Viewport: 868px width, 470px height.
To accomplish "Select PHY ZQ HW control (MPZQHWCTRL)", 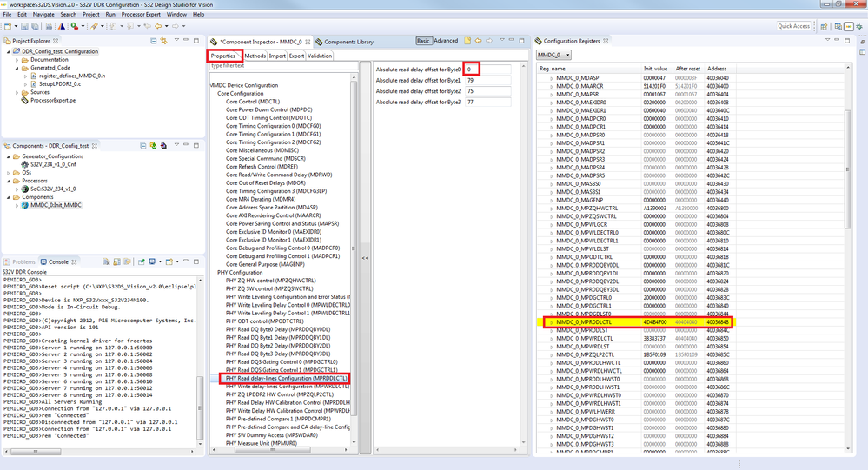I will click(271, 281).
